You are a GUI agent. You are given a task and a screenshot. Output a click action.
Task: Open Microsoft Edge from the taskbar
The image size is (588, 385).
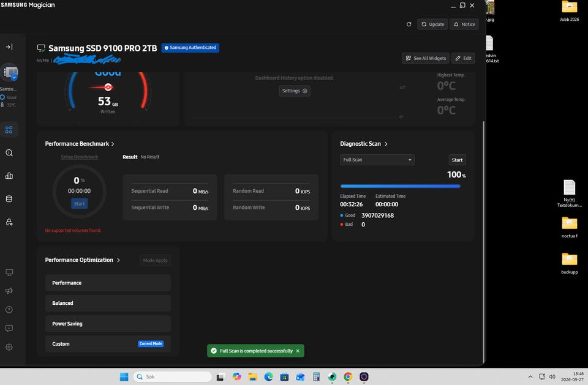[x=268, y=377]
